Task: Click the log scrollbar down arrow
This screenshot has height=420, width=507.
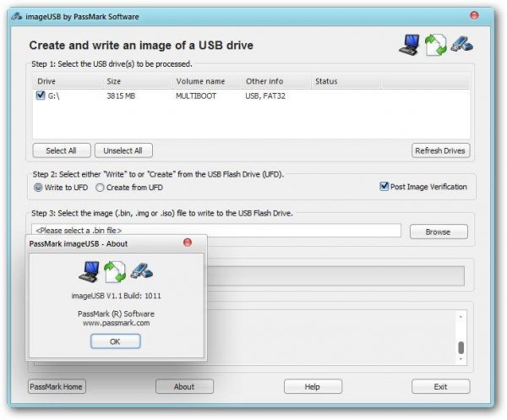Action: pyautogui.click(x=461, y=359)
